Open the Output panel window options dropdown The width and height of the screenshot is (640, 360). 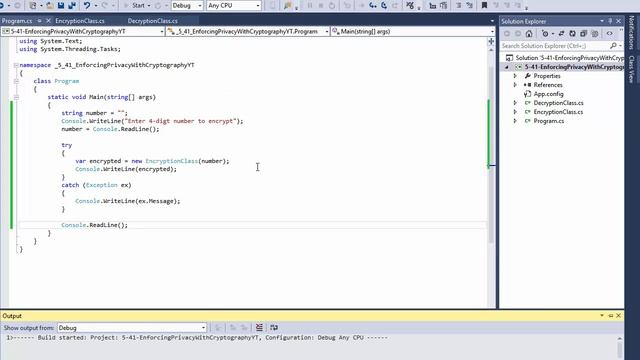pos(602,316)
